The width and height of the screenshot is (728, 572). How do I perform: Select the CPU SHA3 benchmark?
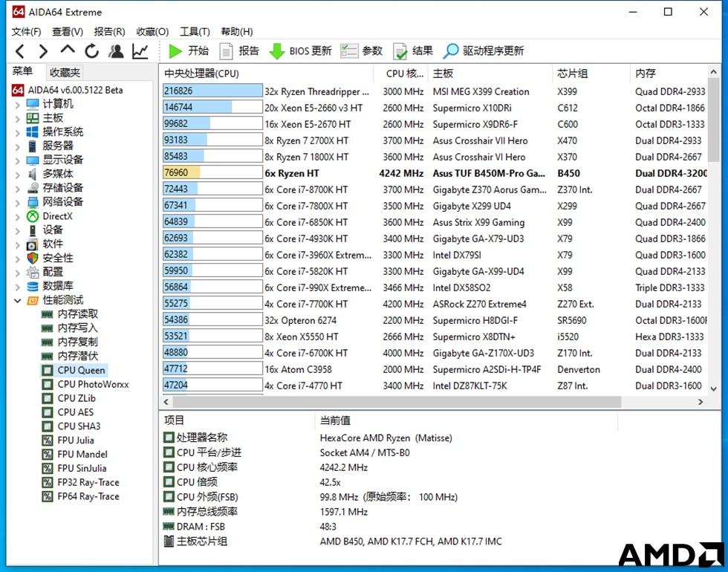click(71, 426)
